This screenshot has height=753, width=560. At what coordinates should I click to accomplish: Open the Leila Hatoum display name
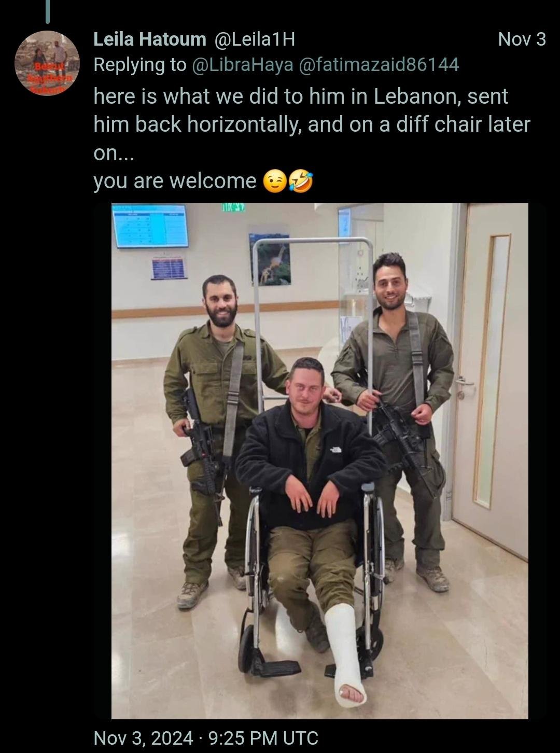150,39
